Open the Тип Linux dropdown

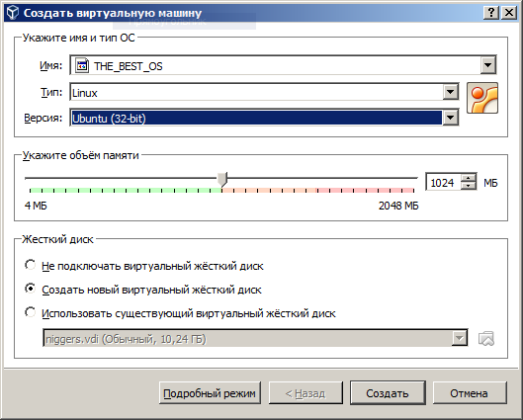[450, 92]
